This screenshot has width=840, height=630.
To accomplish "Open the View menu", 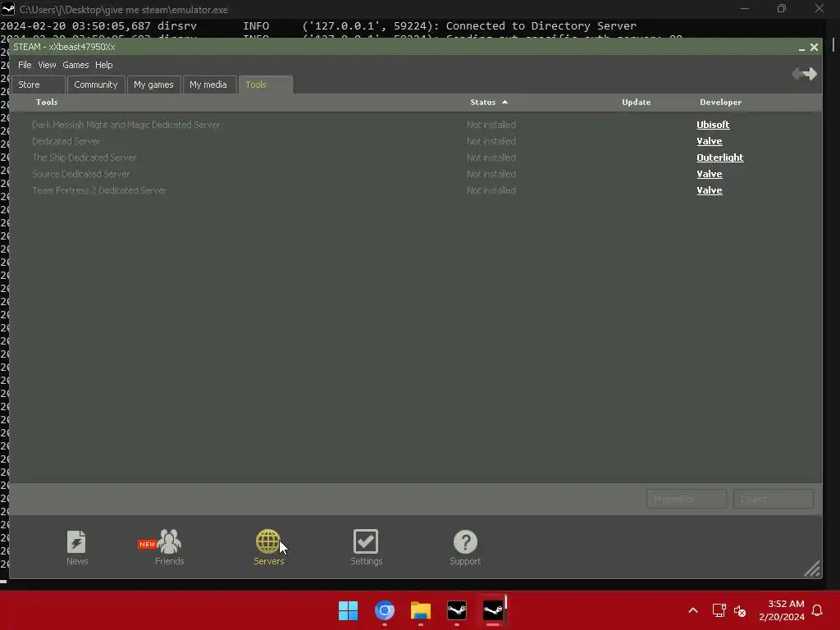I will click(x=47, y=65).
